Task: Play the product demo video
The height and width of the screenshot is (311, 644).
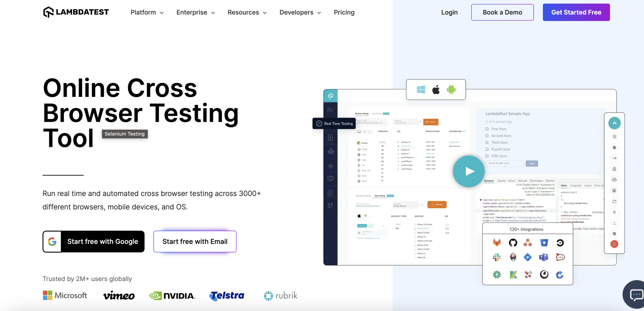Action: [x=469, y=171]
